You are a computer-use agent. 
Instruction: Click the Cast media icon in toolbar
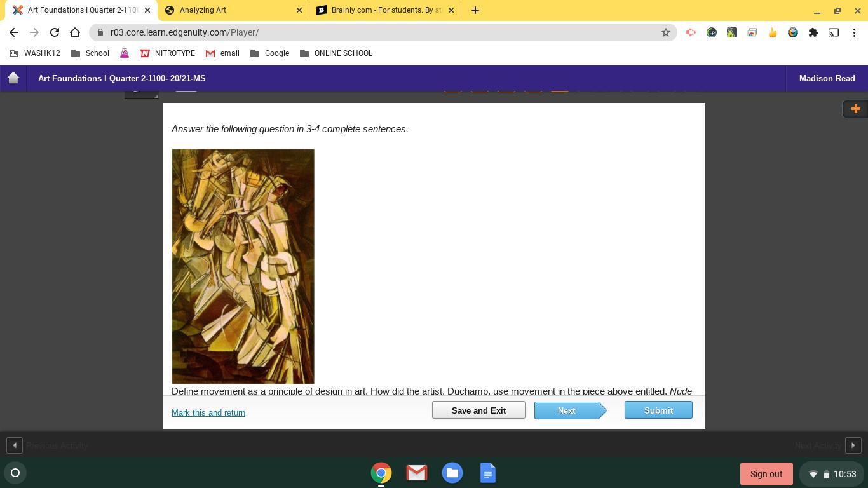834,32
